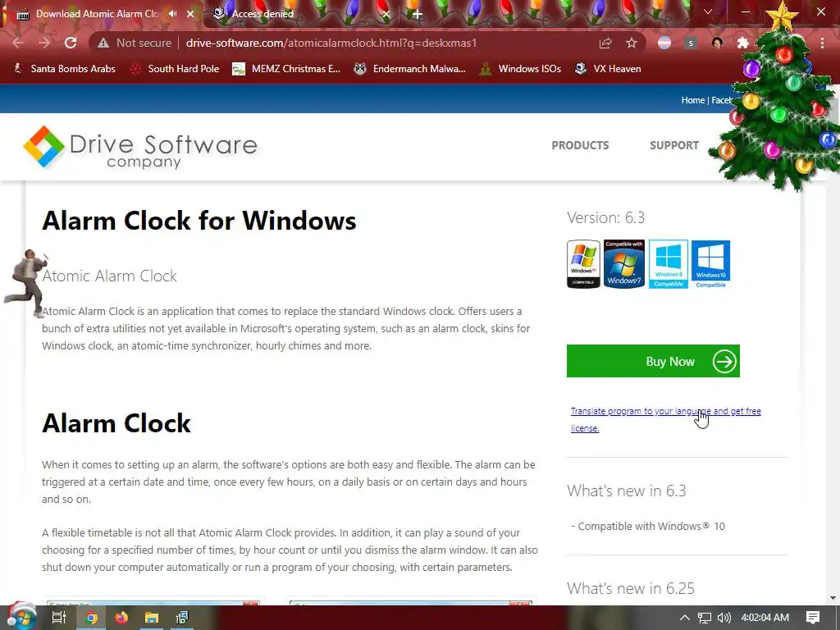Click the Windows 7 compatible badge
This screenshot has width=840, height=630.
click(624, 263)
